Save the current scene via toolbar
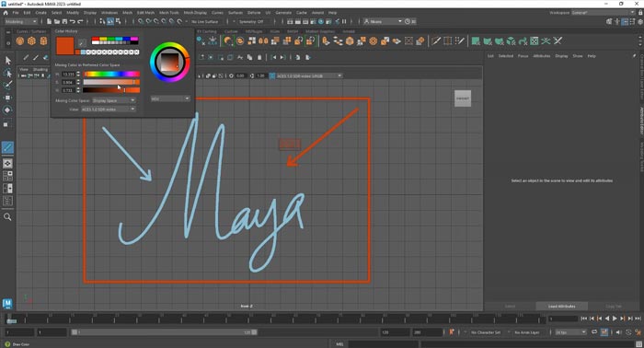The image size is (644, 348). 64,21
